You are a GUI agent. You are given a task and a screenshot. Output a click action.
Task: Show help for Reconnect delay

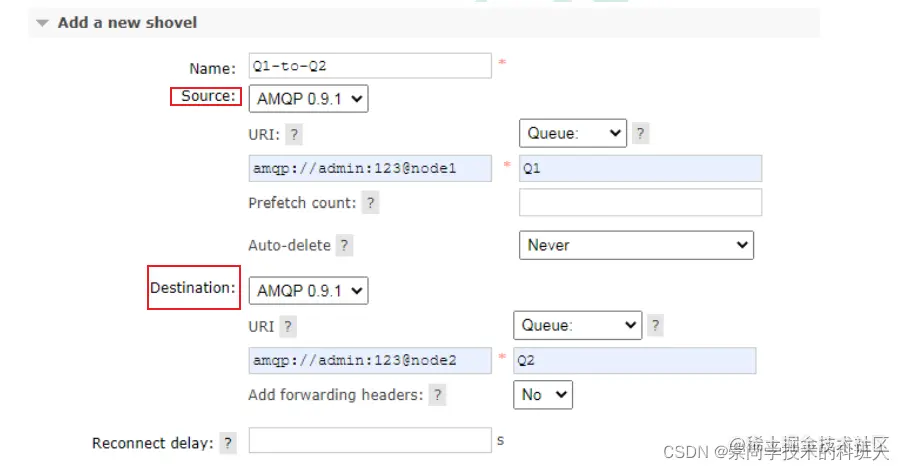click(228, 443)
